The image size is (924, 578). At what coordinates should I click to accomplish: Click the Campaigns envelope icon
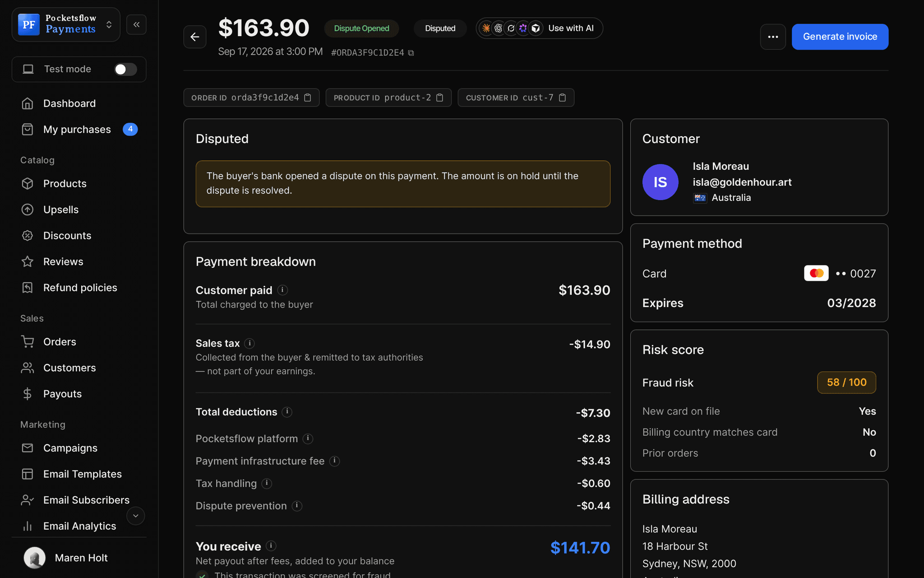[x=28, y=448]
